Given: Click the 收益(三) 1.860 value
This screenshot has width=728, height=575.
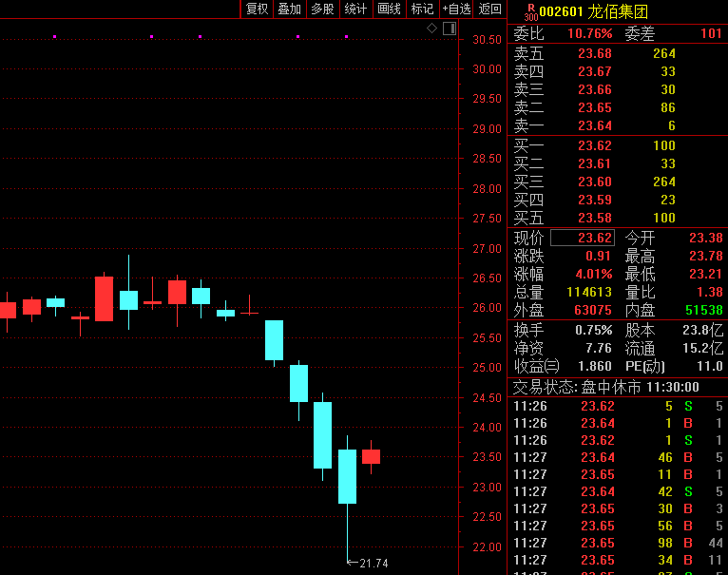Looking at the screenshot, I should (x=595, y=367).
